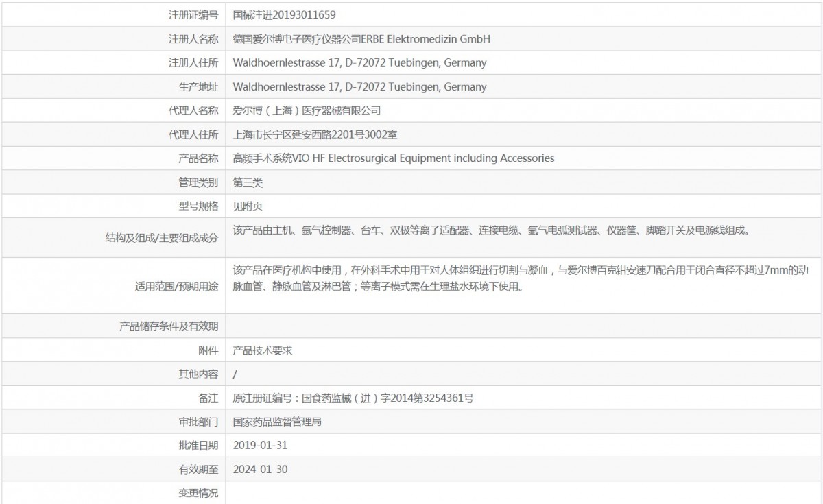
Task: Select approval date 2019-01-31
Action: [x=260, y=445]
